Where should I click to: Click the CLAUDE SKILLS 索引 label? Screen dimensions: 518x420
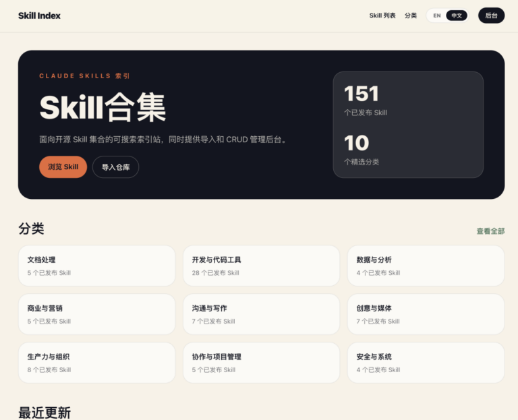(84, 76)
